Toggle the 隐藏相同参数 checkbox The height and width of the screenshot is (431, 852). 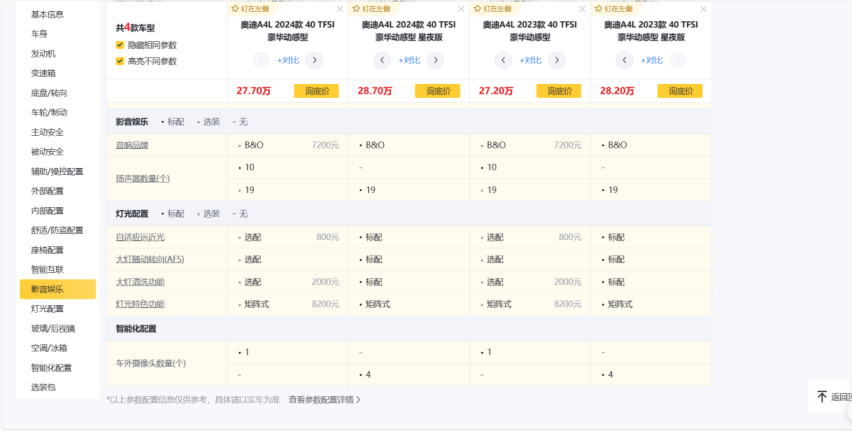[x=121, y=45]
